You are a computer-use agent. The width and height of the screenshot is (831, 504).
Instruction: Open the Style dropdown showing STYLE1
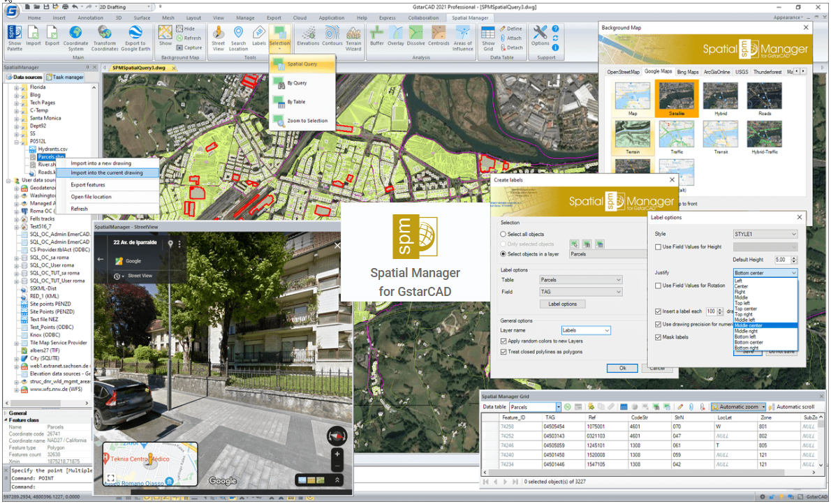click(x=765, y=234)
